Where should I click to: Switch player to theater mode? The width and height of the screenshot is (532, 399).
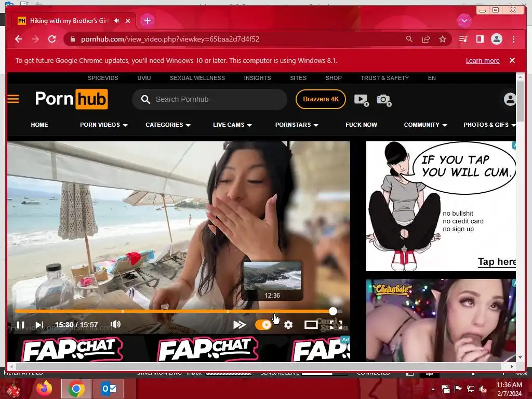point(311,325)
